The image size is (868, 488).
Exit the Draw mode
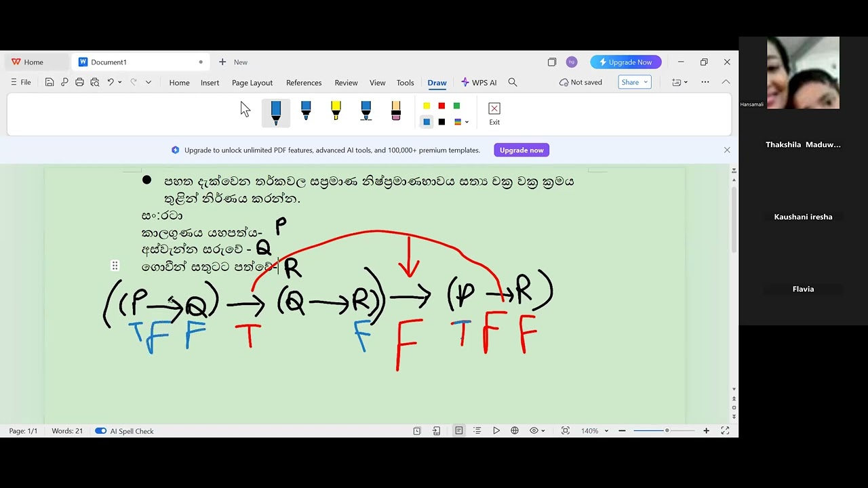[x=494, y=113]
